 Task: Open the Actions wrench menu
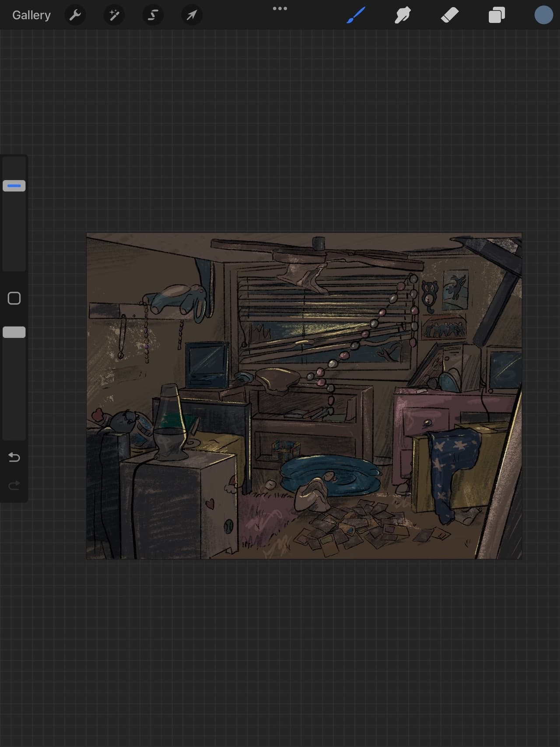(x=75, y=15)
